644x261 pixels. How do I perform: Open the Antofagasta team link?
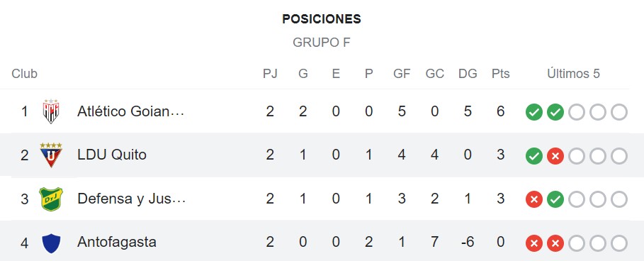pos(117,242)
